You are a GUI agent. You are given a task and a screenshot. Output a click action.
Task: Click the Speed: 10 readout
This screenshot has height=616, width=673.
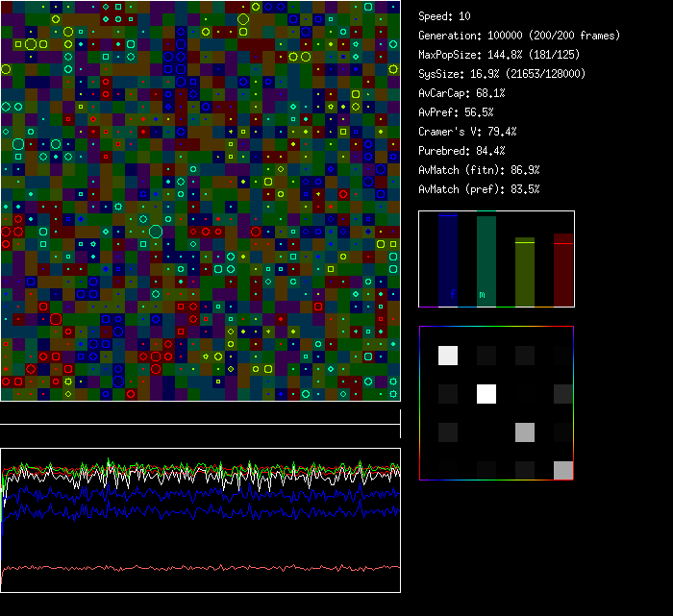tap(445, 16)
